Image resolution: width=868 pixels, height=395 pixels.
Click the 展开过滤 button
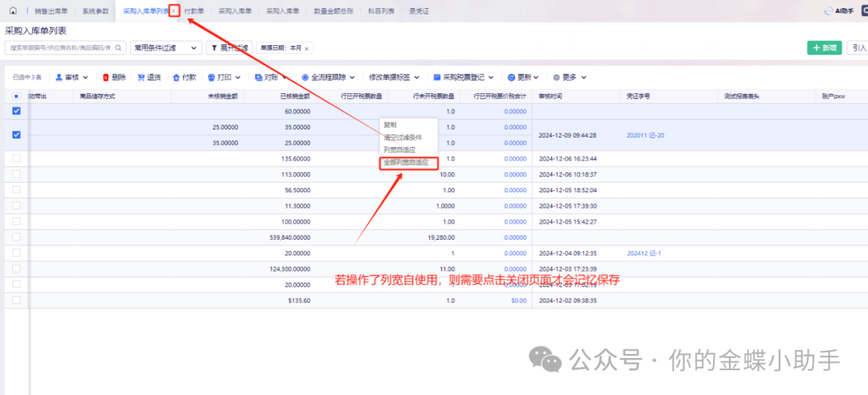click(x=230, y=48)
